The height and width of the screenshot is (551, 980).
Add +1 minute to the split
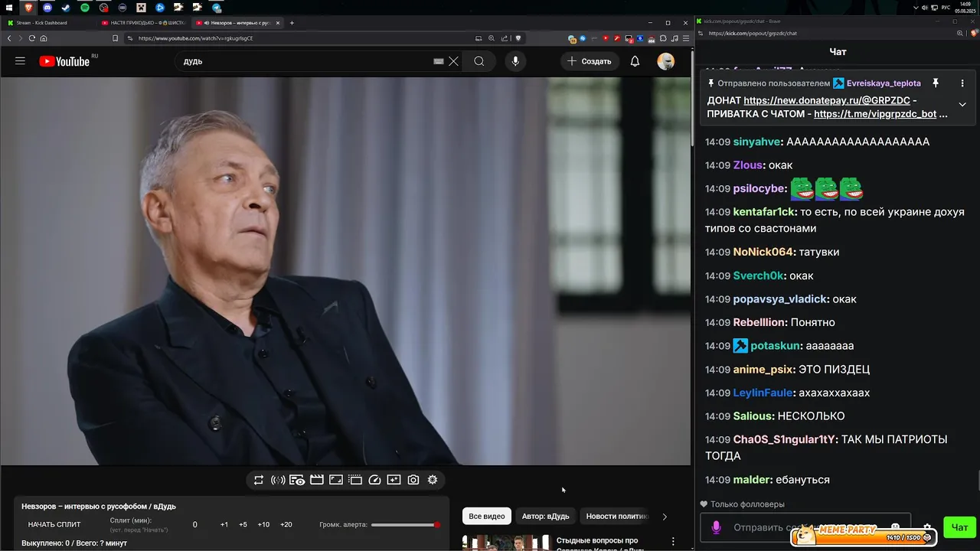point(224,524)
